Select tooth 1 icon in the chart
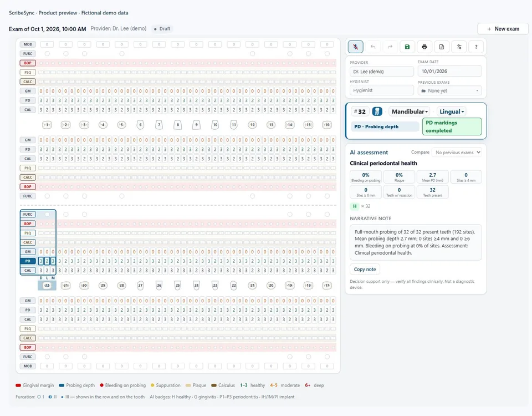The width and height of the screenshot is (532, 416). (x=47, y=125)
